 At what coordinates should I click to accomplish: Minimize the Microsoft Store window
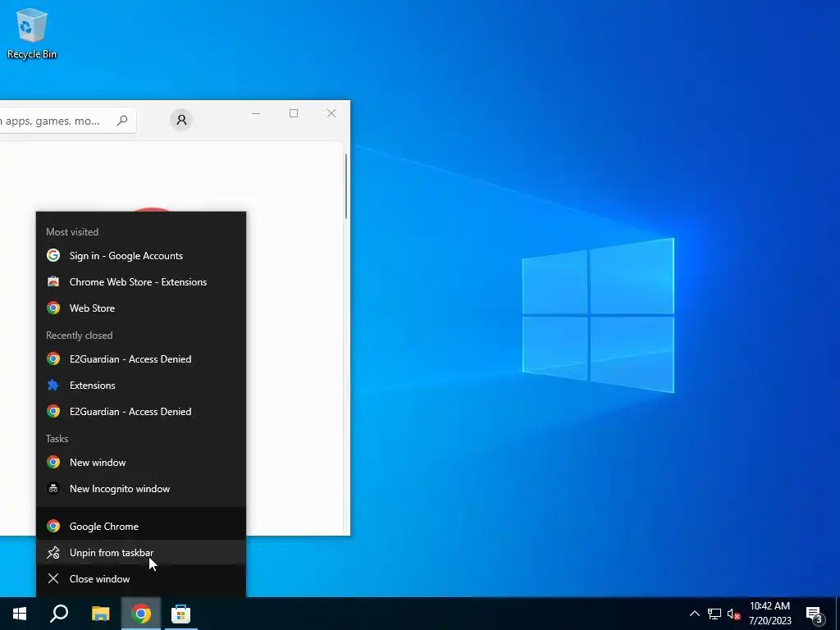click(x=256, y=113)
